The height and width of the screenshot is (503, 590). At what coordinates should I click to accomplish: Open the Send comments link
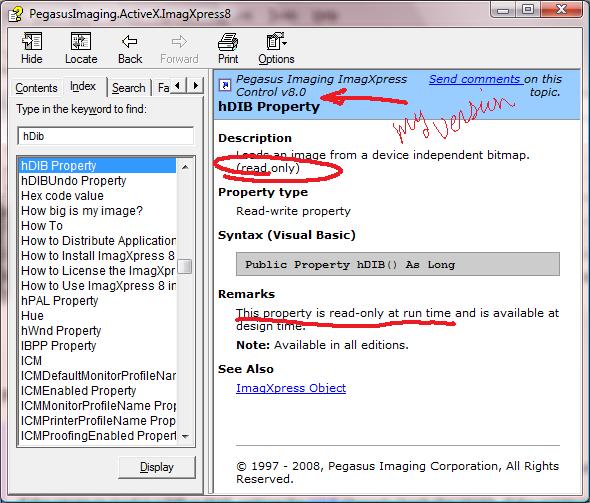[x=476, y=79]
